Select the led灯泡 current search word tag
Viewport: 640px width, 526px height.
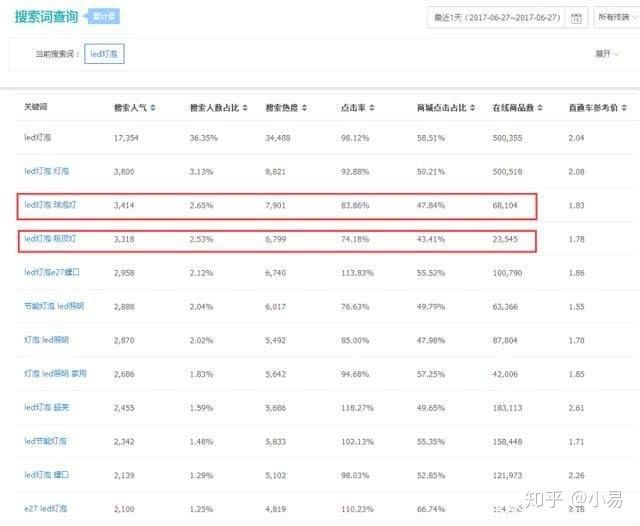pyautogui.click(x=104, y=53)
